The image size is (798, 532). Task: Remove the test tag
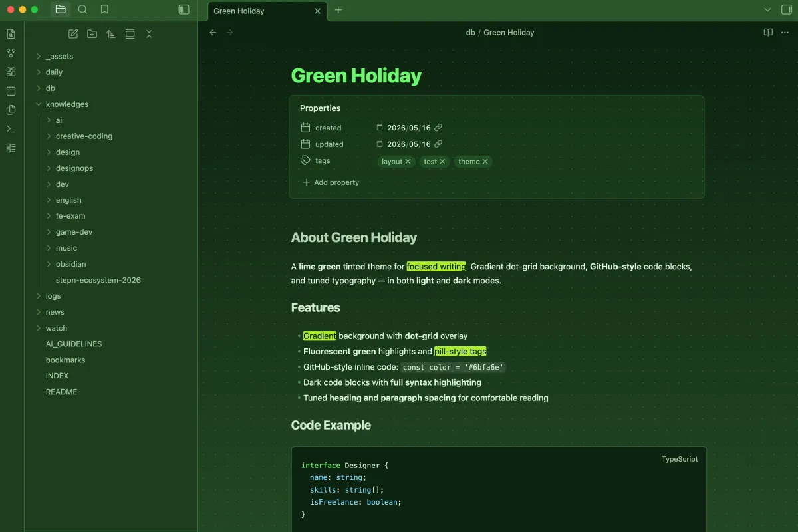pos(442,162)
